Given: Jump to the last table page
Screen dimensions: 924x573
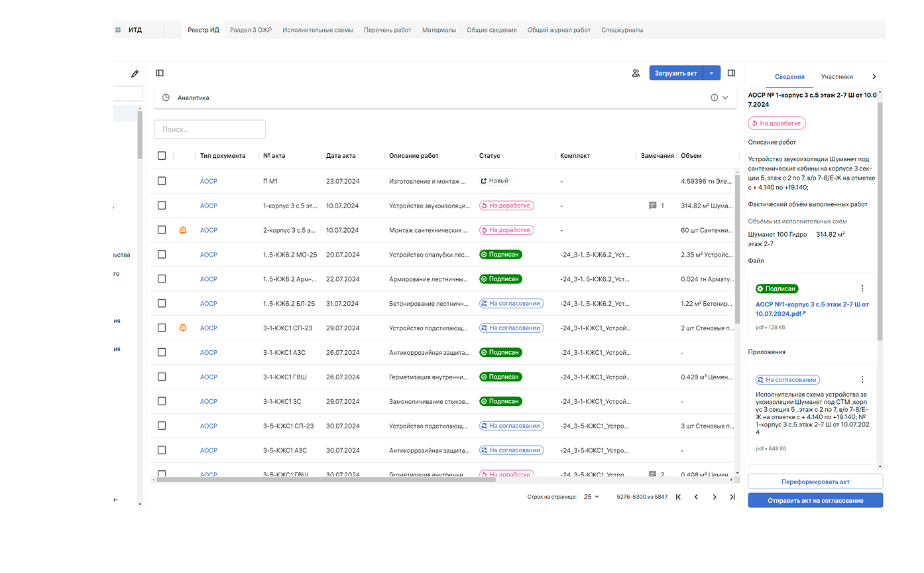Looking at the screenshot, I should pyautogui.click(x=732, y=497).
